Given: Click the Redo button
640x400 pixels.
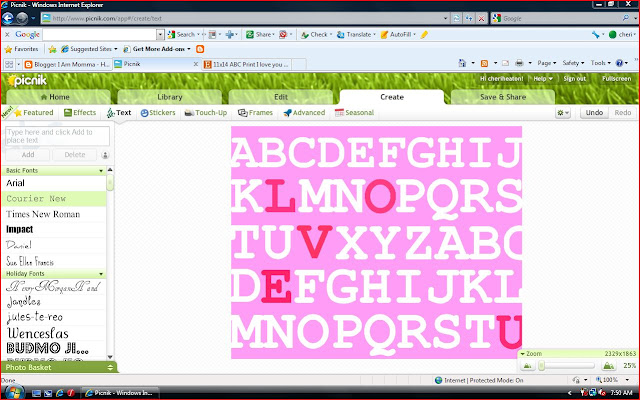Looking at the screenshot, I should [x=622, y=113].
